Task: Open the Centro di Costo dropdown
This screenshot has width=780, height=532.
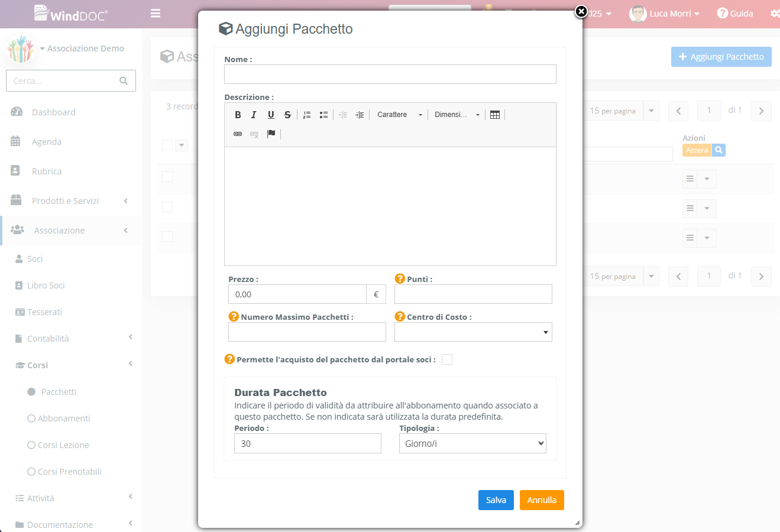Action: coord(473,332)
